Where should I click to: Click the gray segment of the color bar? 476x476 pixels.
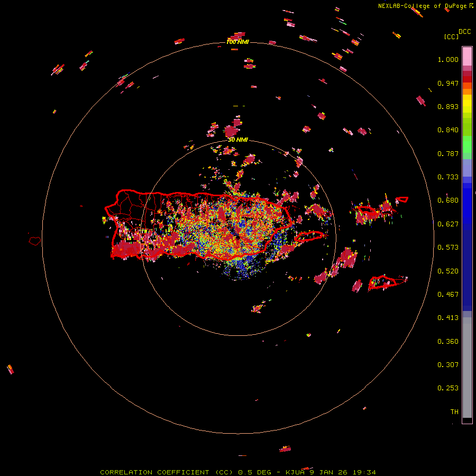coord(467,368)
